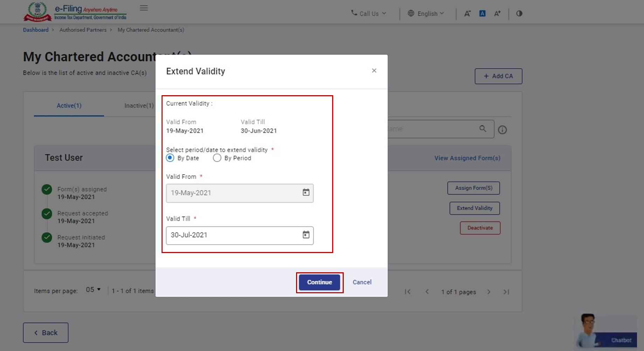Open the Valid From calendar picker
The height and width of the screenshot is (351, 644).
coord(306,192)
